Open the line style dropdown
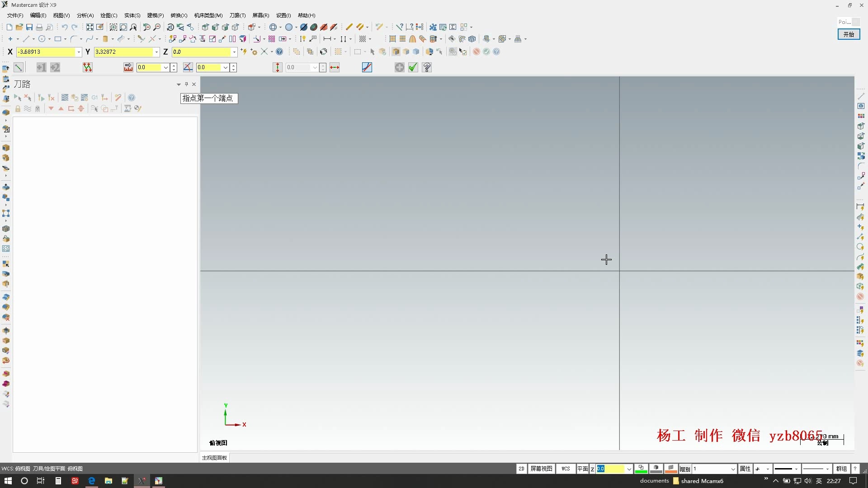868x488 pixels. click(796, 469)
